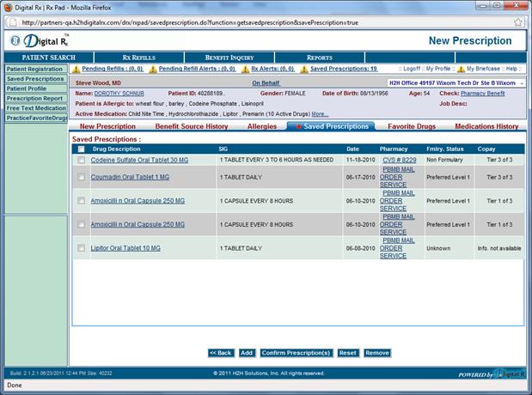Tick the Codeine Sulfate prescription checkbox
Screen dimensions: 532x395
[x=81, y=160]
